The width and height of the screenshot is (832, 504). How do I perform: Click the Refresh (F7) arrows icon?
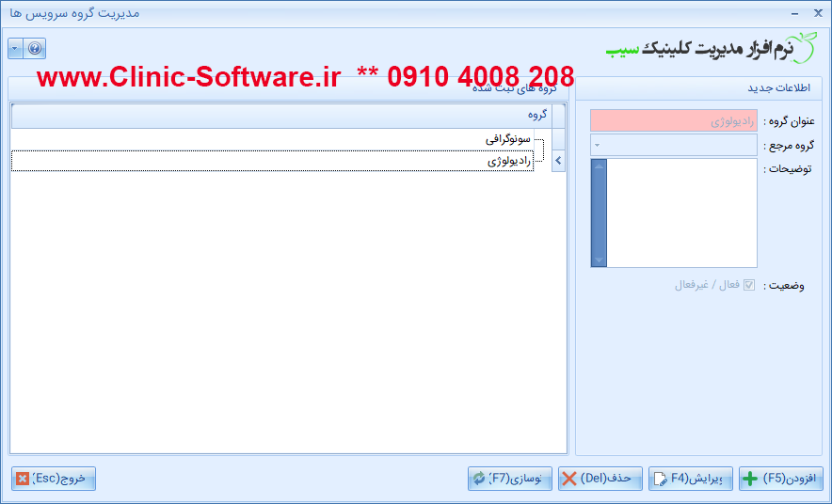pos(479,479)
